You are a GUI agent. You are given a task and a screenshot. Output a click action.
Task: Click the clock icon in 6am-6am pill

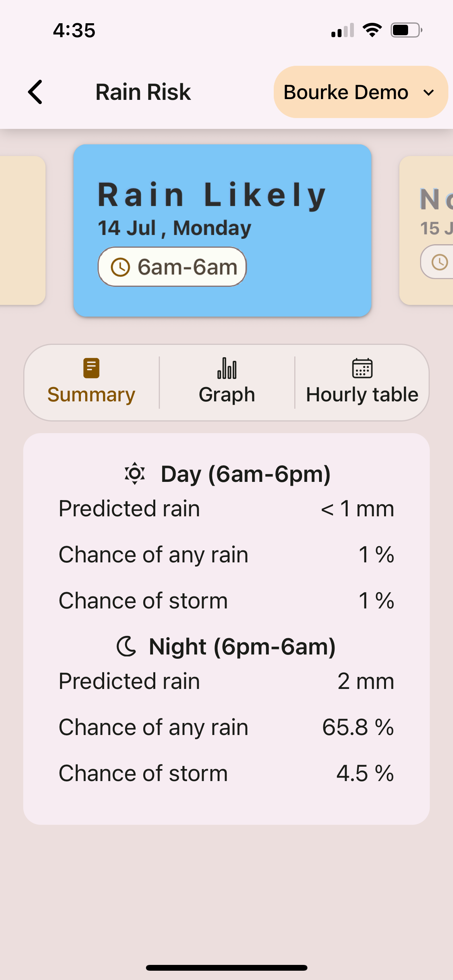click(120, 267)
